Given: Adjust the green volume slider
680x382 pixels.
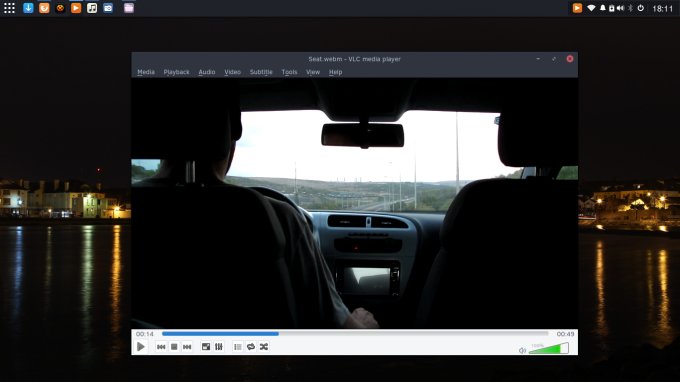Looking at the screenshot, I should pyautogui.click(x=549, y=348).
